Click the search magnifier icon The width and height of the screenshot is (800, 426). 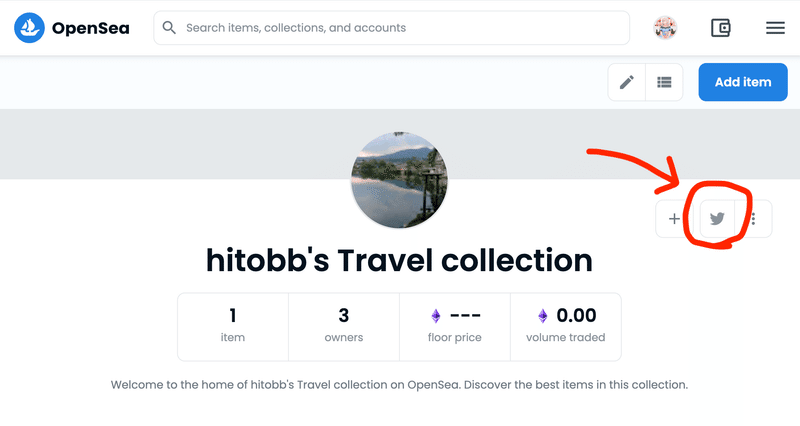[169, 28]
